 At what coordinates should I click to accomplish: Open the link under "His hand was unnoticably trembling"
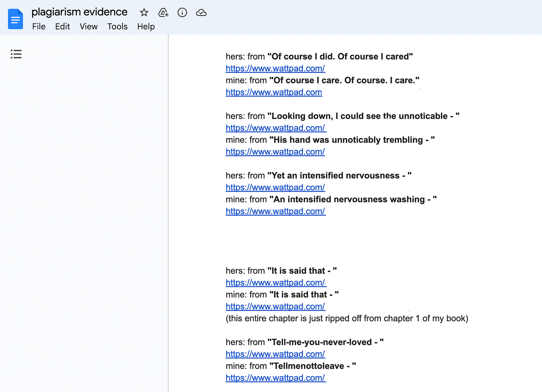[x=275, y=152]
